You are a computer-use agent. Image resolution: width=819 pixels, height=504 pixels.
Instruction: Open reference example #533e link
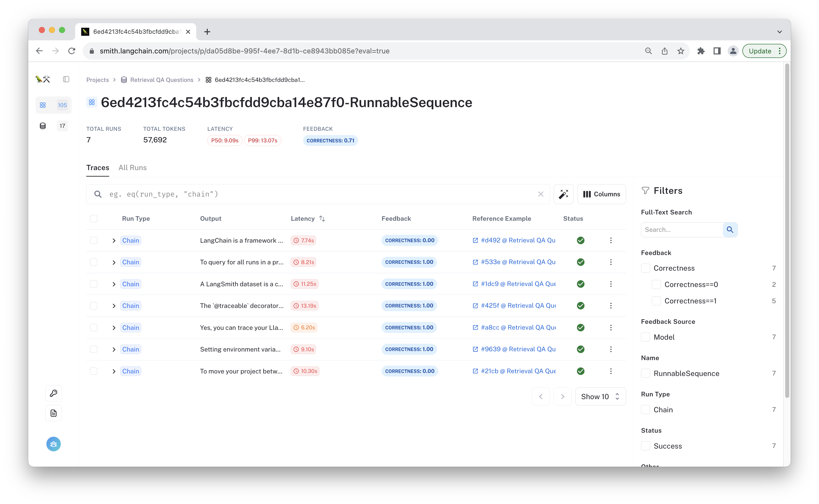tap(514, 262)
